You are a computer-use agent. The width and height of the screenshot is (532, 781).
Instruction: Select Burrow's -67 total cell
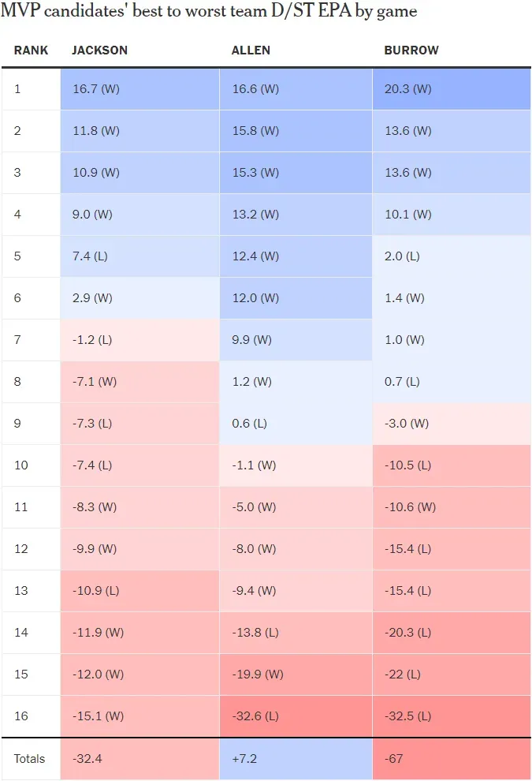coord(396,759)
